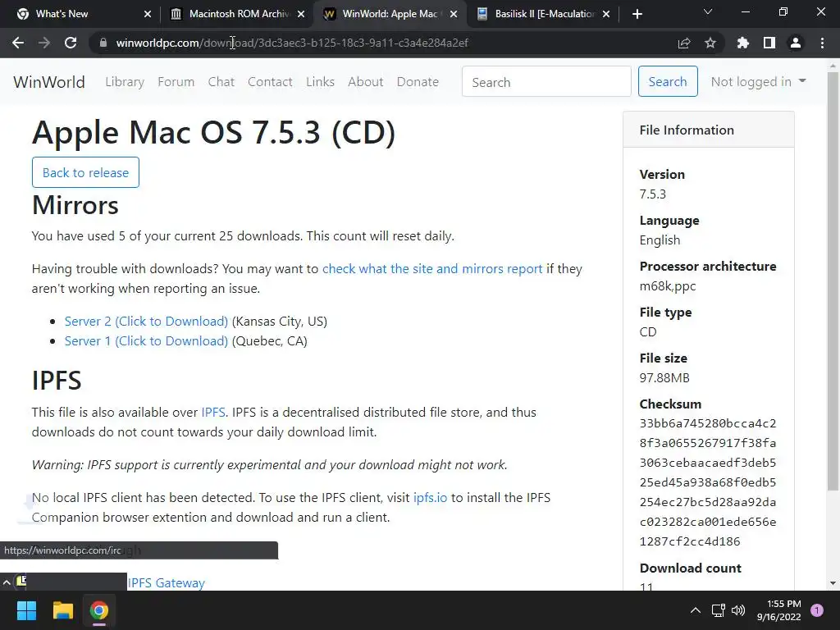Image resolution: width=840 pixels, height=630 pixels.
Task: Click scrollbar down arrow
Action: [833, 583]
